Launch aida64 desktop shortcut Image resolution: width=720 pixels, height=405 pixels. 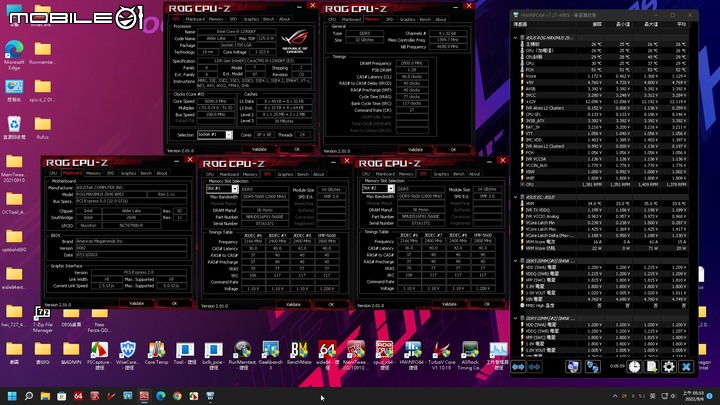click(327, 354)
